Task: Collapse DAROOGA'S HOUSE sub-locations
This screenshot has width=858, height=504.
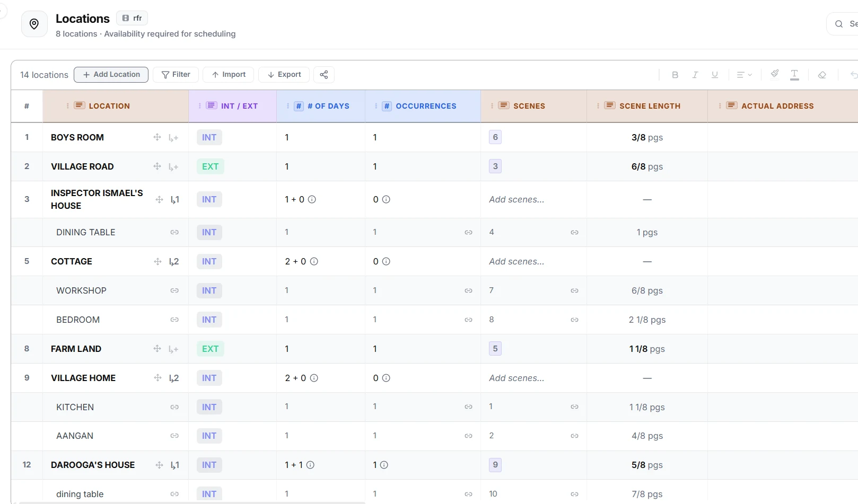Action: 174,465
